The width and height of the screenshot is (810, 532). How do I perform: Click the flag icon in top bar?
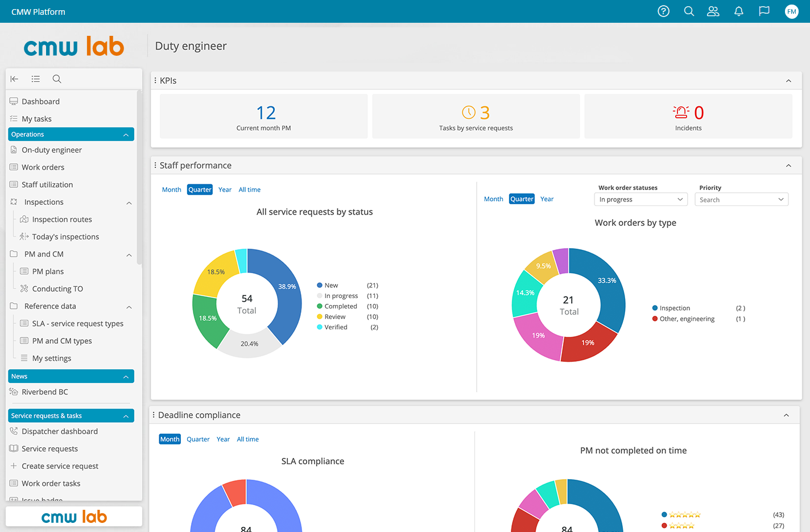[764, 11]
